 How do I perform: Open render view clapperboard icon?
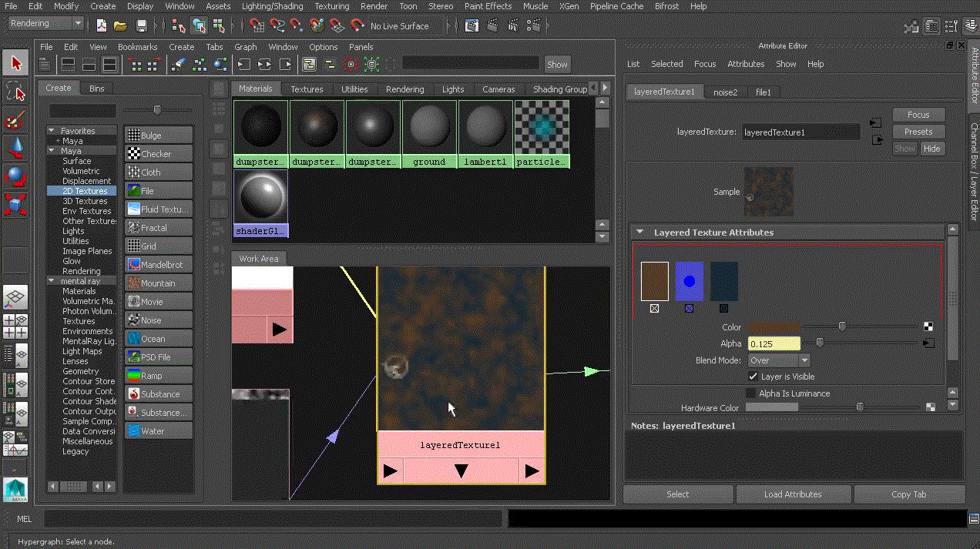(472, 25)
